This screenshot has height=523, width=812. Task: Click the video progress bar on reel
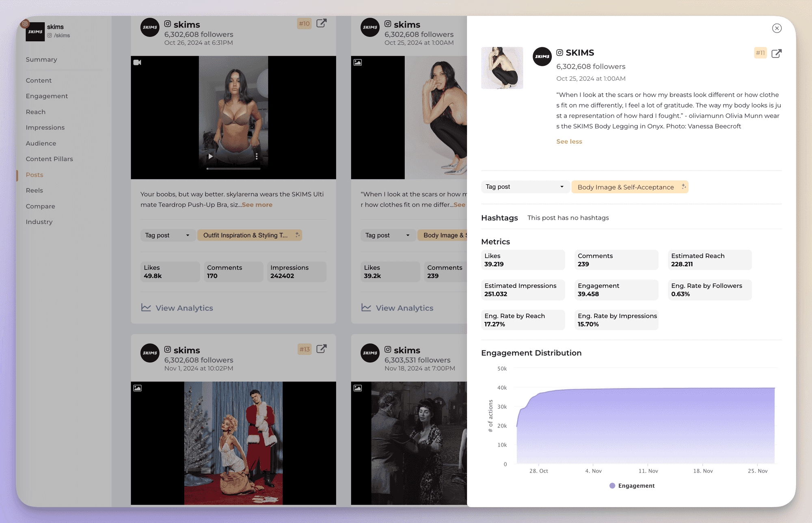(x=233, y=169)
